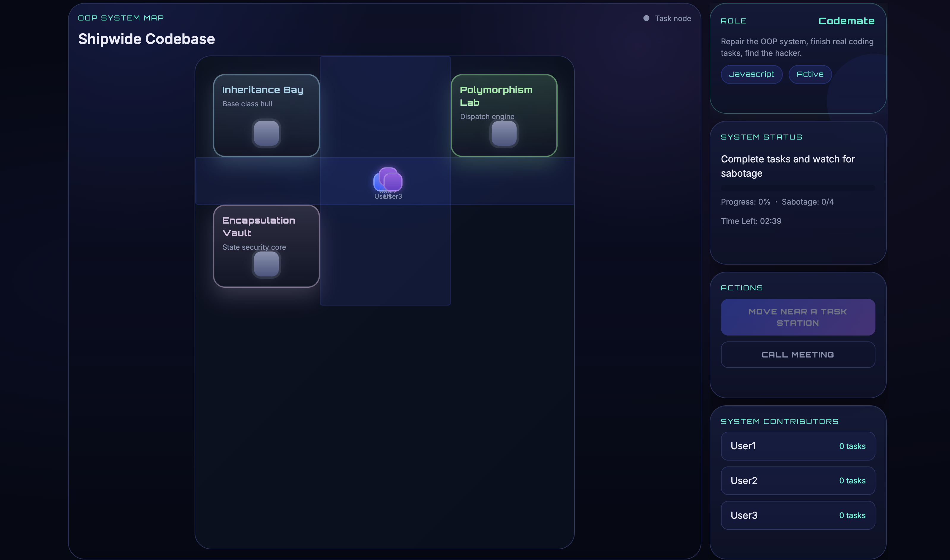The image size is (950, 560).
Task: Click the gray Task node legend dot
Action: (x=646, y=18)
